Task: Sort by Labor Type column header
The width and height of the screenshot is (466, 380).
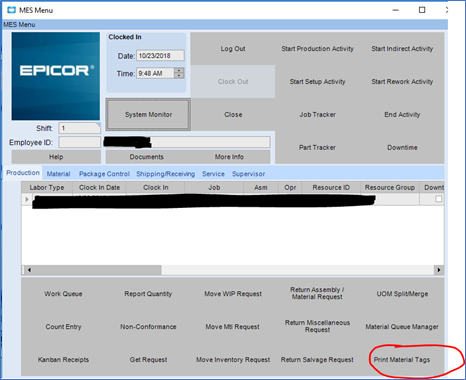Action: [x=47, y=187]
